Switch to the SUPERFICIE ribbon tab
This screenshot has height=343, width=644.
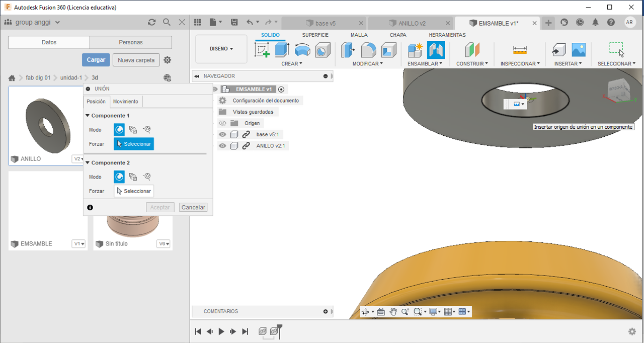[x=315, y=35]
